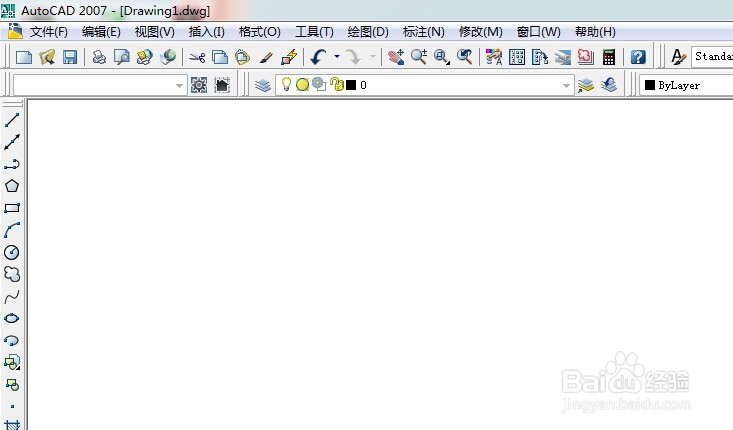Open the Text Style icon
The height and width of the screenshot is (430, 733).
point(678,57)
